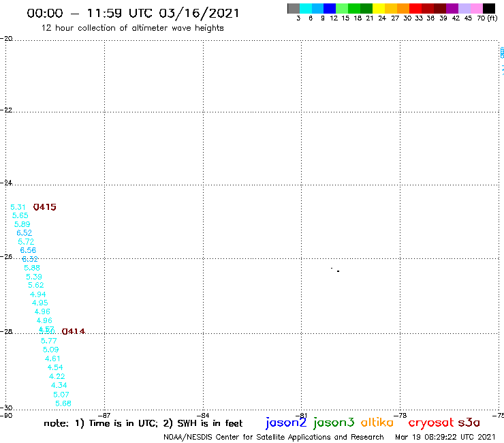Click wave height value '5.62'
The height and width of the screenshot is (443, 504).
coord(36,285)
